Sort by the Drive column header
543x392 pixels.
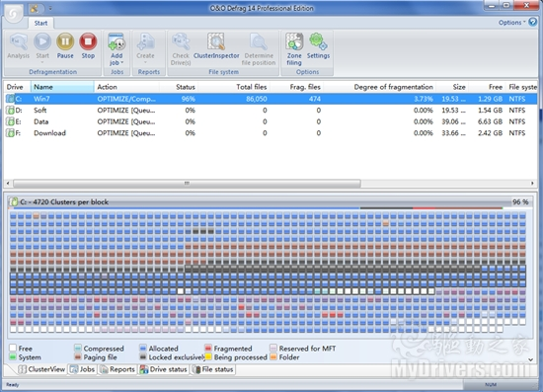pos(18,87)
